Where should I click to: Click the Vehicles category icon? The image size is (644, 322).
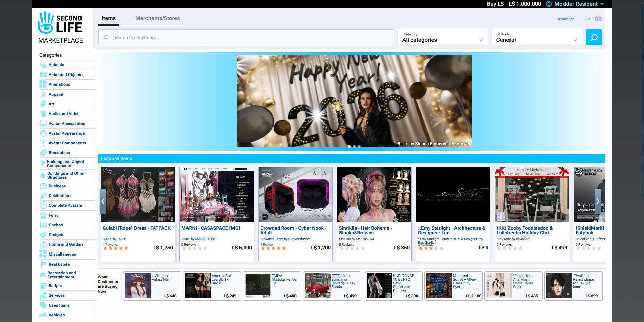coord(43,315)
